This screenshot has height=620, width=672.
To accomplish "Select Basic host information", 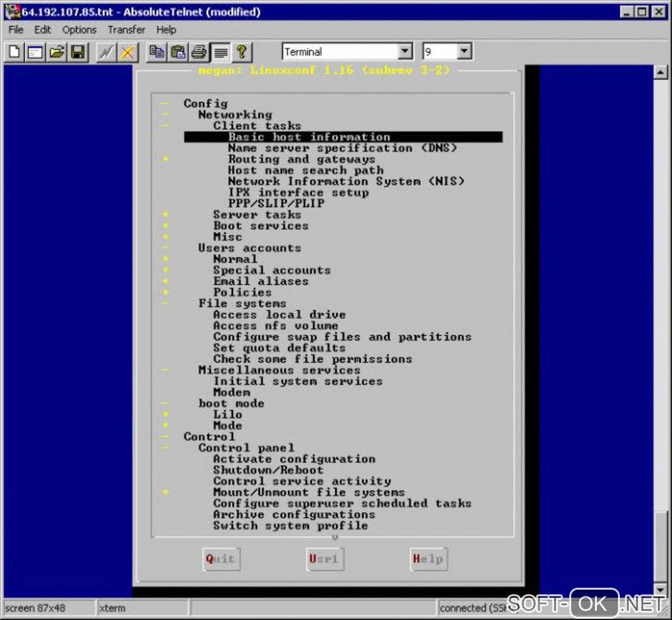I will click(x=343, y=136).
